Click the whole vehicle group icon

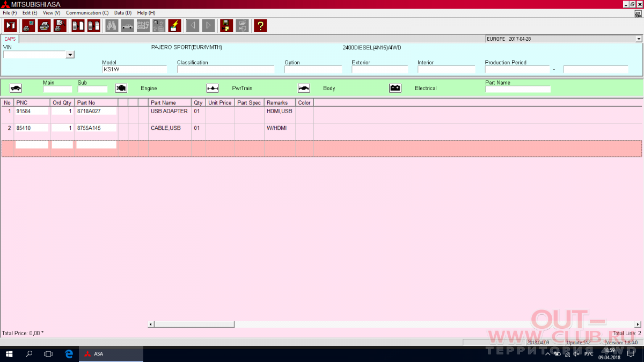16,88
